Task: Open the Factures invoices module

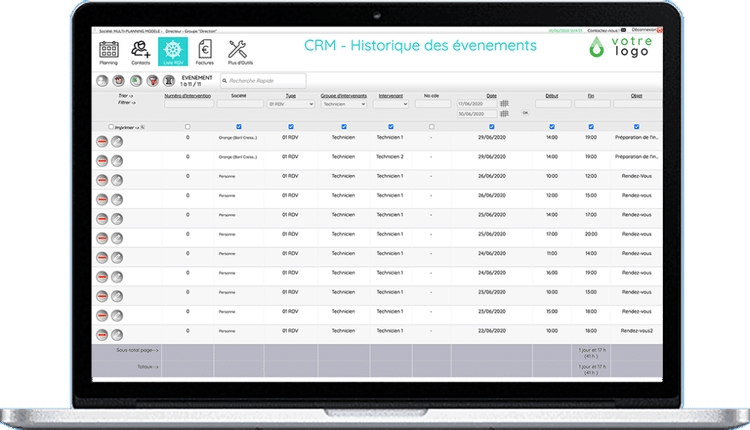Action: pos(205,52)
